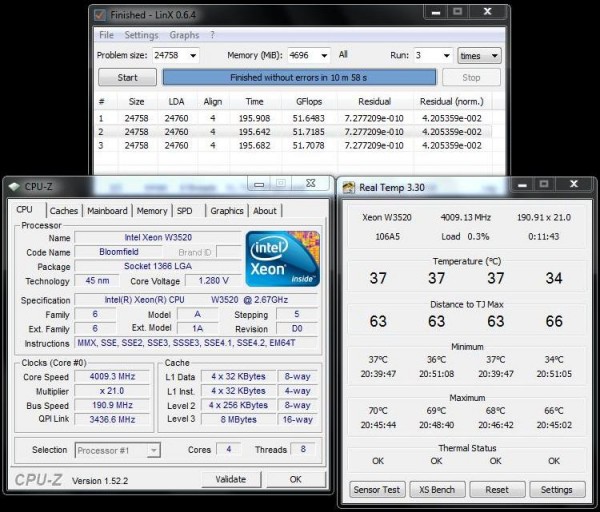Switch to the Mainboard tab in CPU-Z
Screen dimensions: 600x512
pos(107,211)
